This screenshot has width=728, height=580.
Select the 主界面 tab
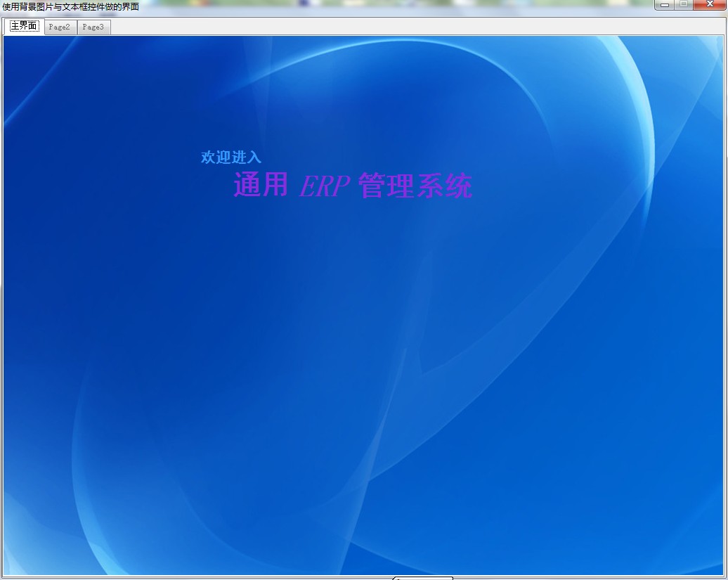pyautogui.click(x=24, y=26)
